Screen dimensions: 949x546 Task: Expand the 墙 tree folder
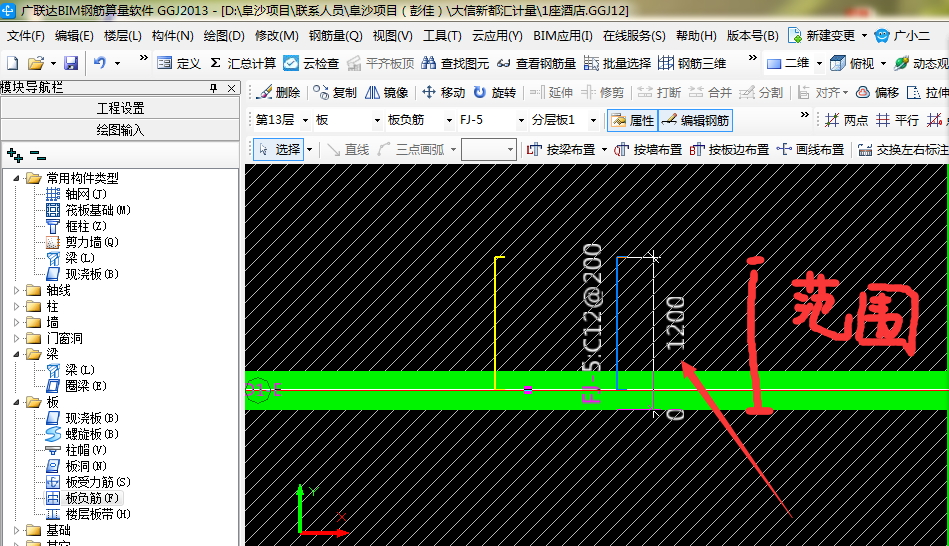pyautogui.click(x=16, y=323)
